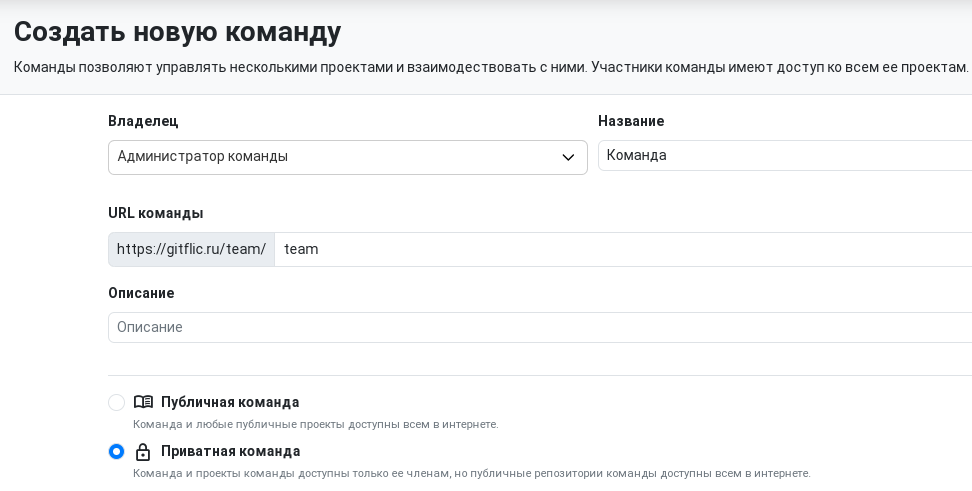Click the Создать новую команду page heading

[177, 32]
